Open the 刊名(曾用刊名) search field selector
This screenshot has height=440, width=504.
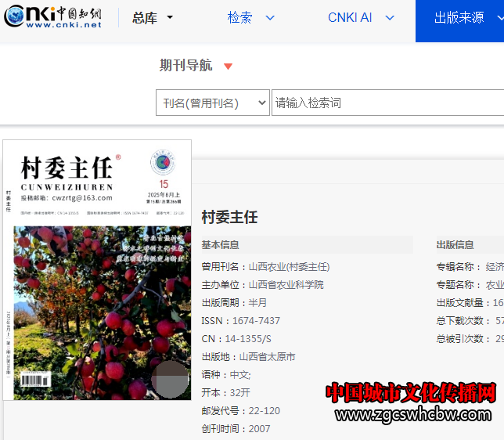212,103
